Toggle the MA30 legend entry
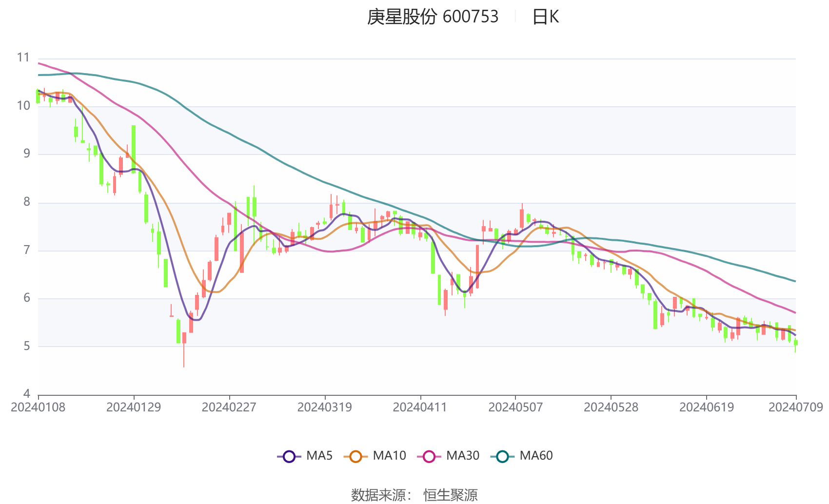The image size is (829, 504). click(x=448, y=456)
